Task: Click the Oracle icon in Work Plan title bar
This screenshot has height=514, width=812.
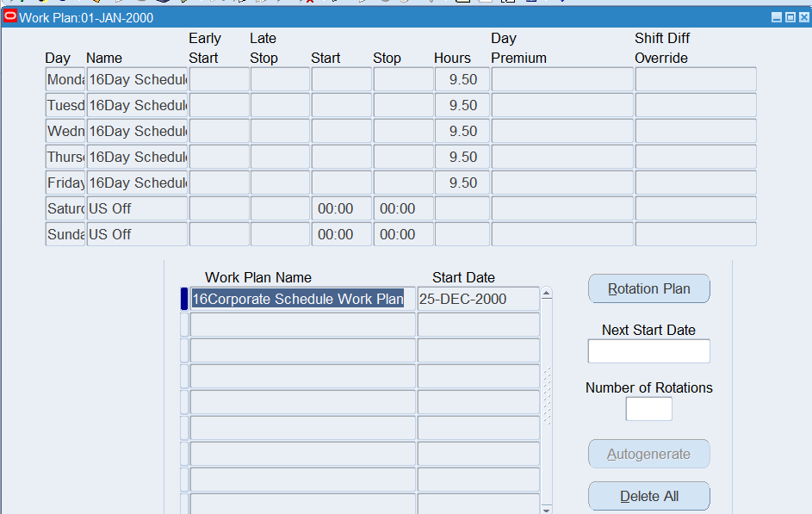Action: (x=10, y=17)
